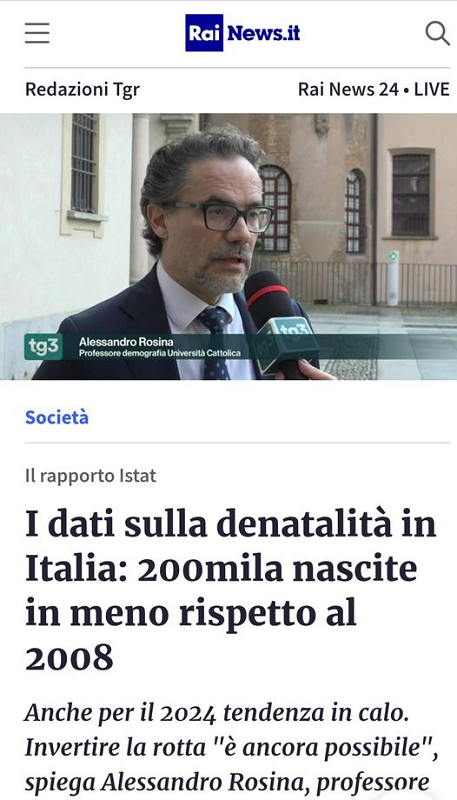Select the Società category link
Viewport: 457px width, 800px height.
click(x=57, y=417)
